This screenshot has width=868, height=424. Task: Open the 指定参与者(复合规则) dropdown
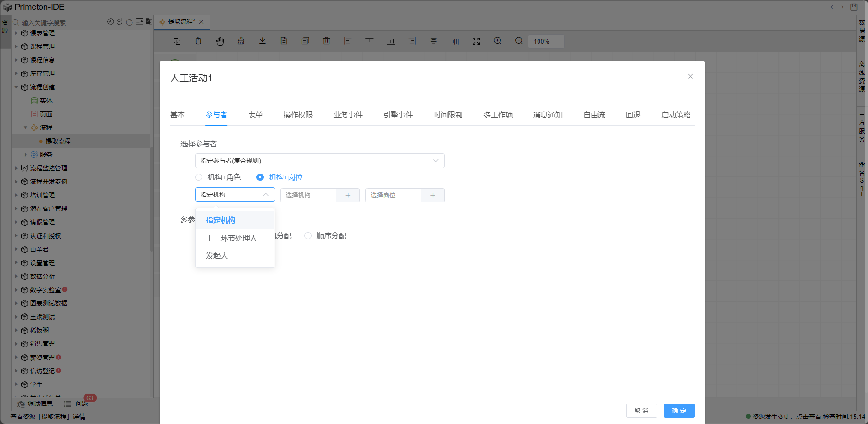point(320,161)
